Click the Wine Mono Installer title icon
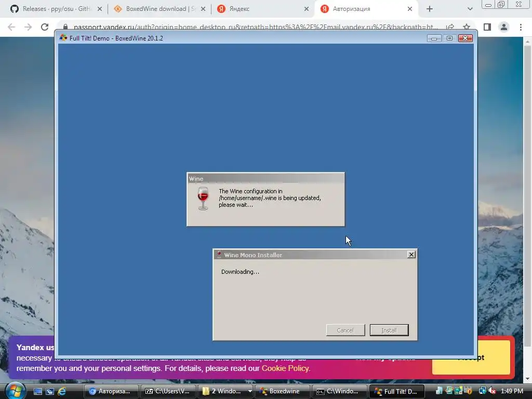The width and height of the screenshot is (532, 399). click(x=219, y=255)
